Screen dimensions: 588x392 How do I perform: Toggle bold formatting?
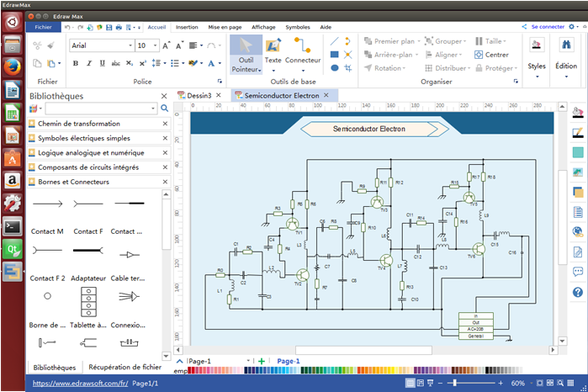(76, 63)
